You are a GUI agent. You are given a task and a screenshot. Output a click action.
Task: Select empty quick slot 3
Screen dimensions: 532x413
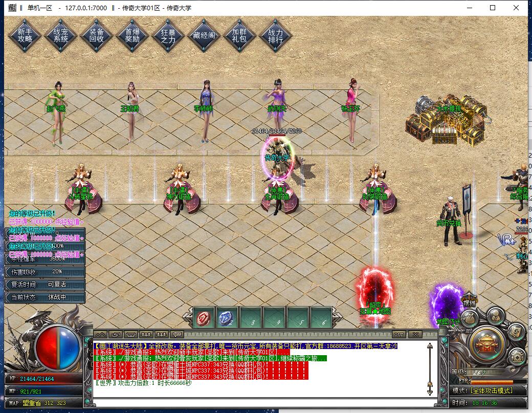[x=250, y=318]
